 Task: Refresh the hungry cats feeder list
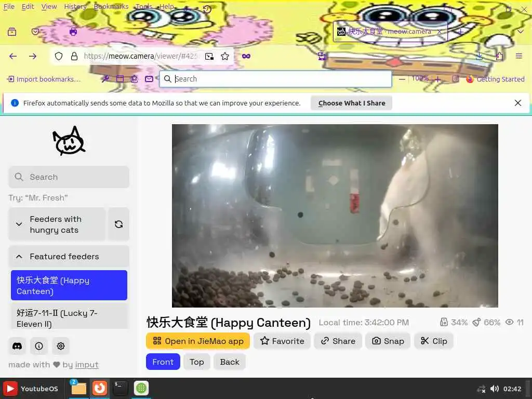118,224
